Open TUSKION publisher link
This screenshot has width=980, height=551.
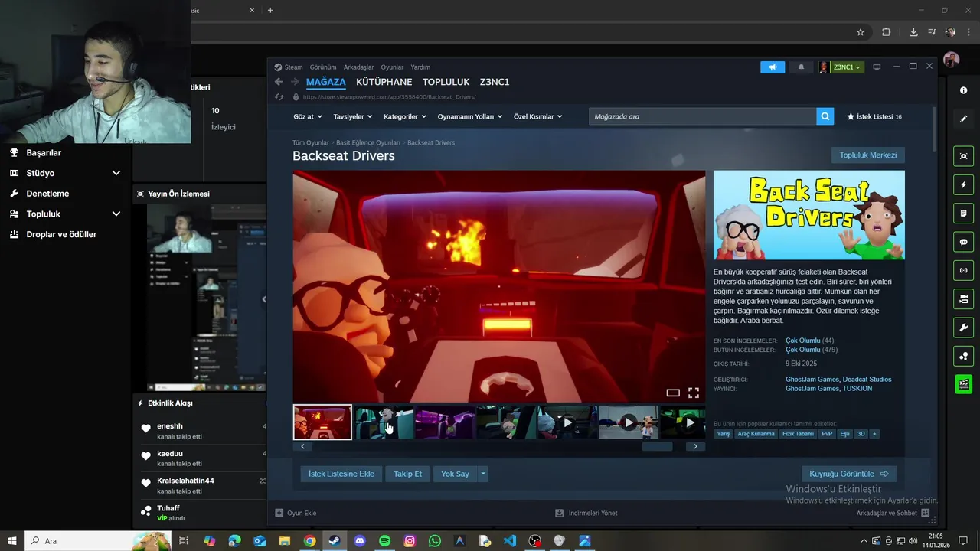point(857,389)
